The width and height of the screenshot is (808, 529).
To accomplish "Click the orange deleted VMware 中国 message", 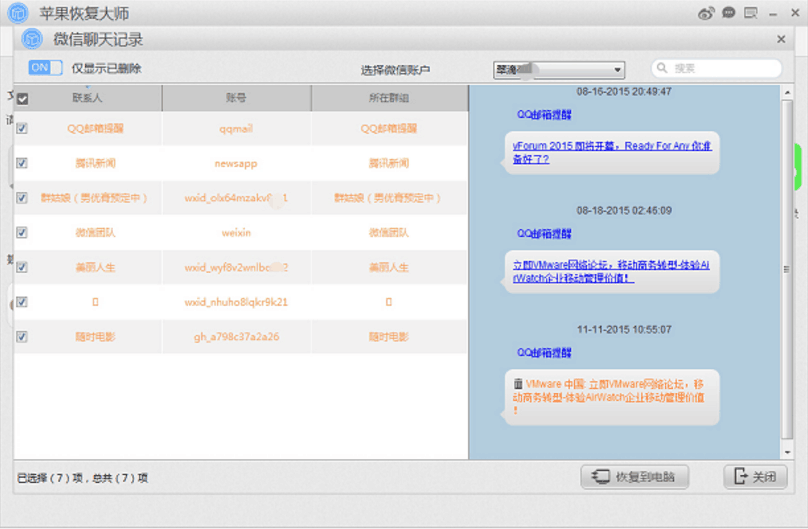I will point(609,397).
